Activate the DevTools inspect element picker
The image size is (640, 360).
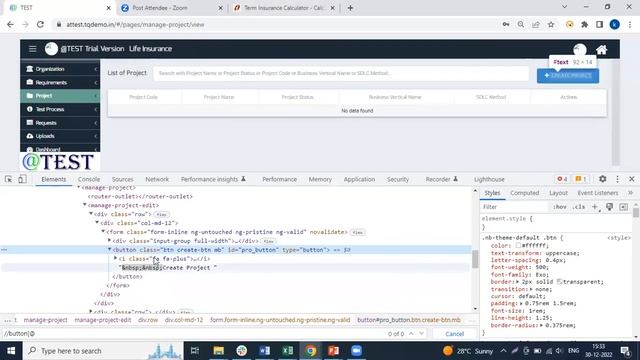tap(8, 179)
